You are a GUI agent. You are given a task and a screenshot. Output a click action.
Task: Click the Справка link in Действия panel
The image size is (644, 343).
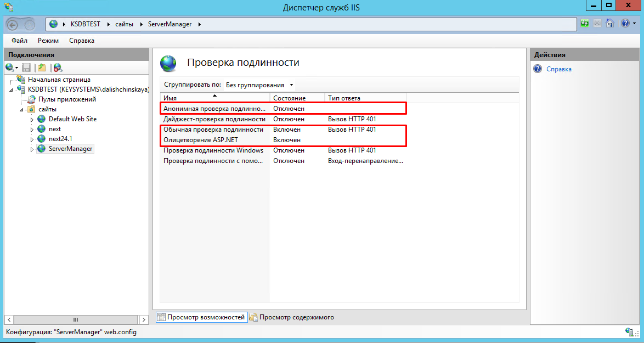(x=558, y=69)
